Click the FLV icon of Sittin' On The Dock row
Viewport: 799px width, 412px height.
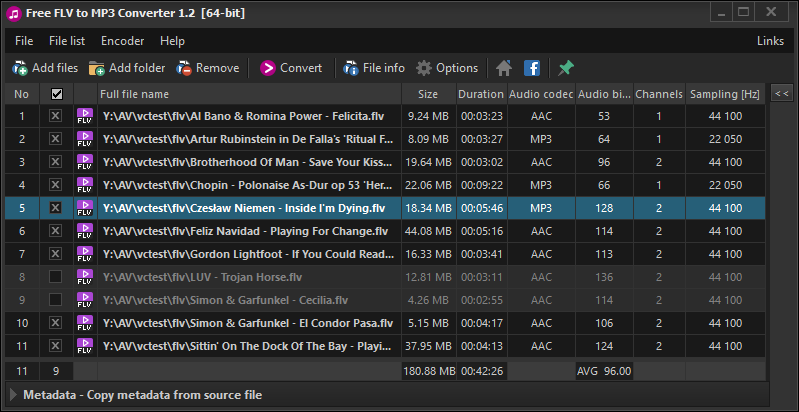pyautogui.click(x=85, y=346)
